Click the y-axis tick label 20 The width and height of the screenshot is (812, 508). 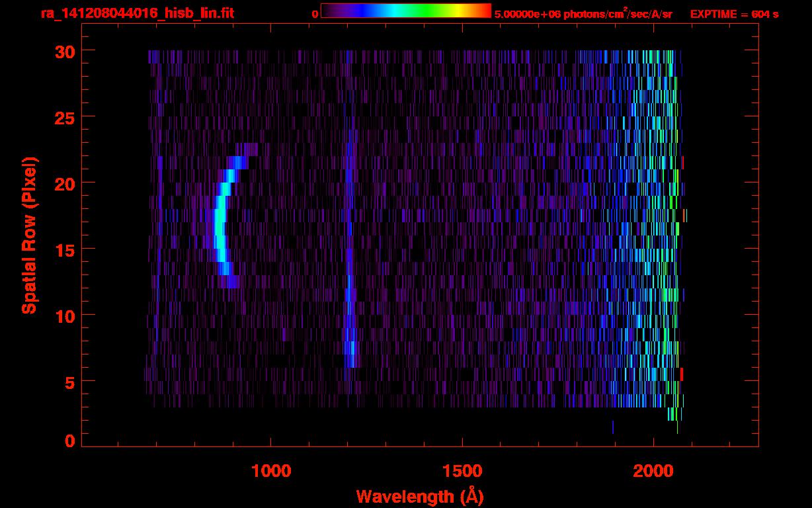pos(65,183)
